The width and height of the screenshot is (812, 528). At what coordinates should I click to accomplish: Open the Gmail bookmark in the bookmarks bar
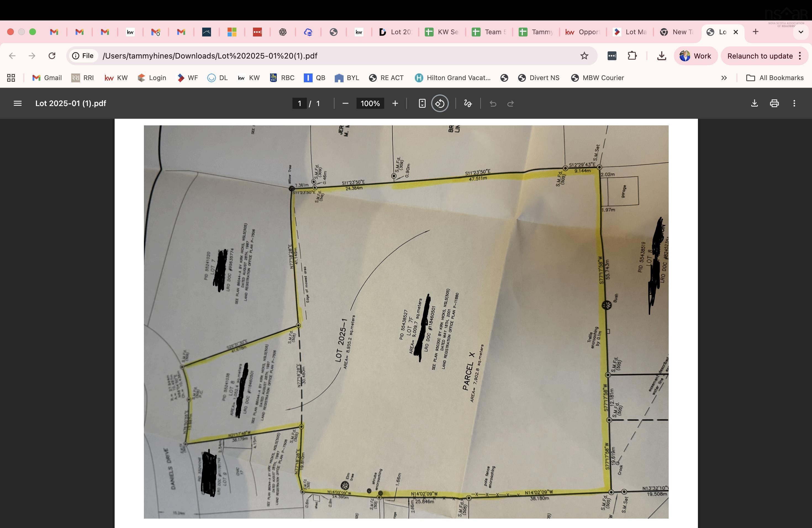coord(47,78)
